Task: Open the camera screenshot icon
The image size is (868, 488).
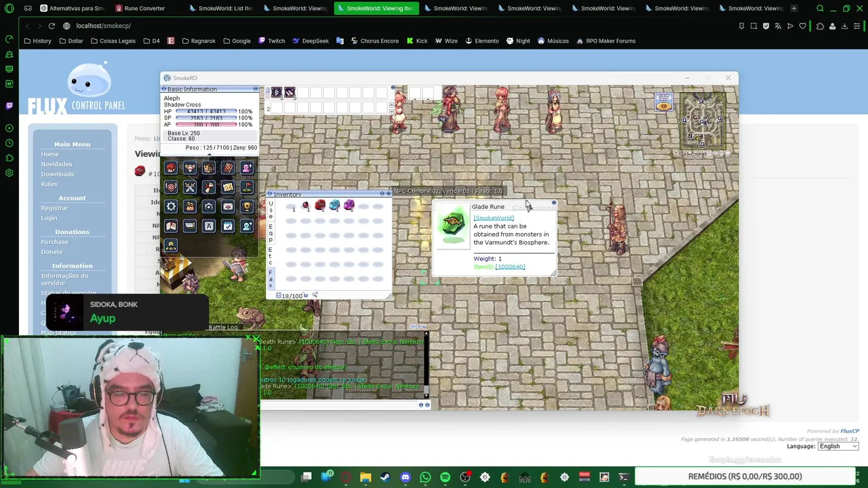Action: (x=209, y=207)
